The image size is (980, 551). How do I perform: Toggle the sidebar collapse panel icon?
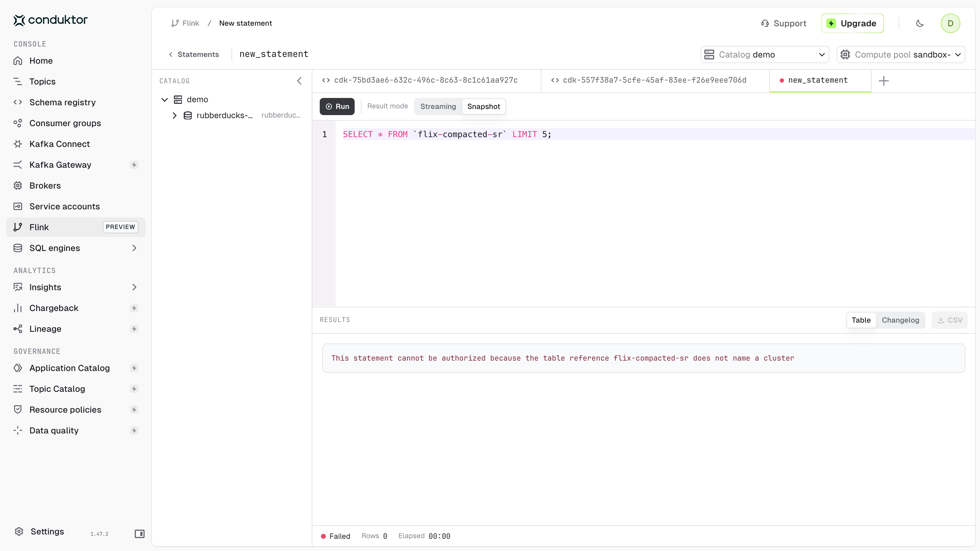pyautogui.click(x=140, y=534)
